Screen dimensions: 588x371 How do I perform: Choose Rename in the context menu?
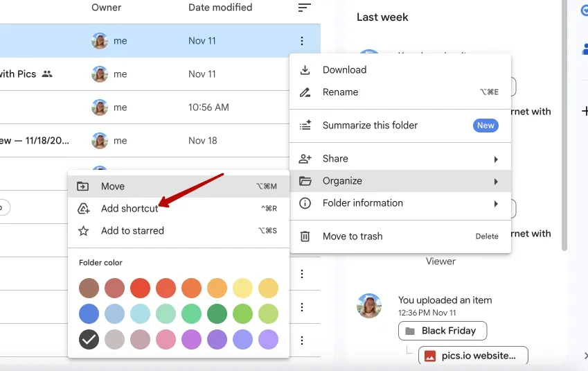[400, 92]
